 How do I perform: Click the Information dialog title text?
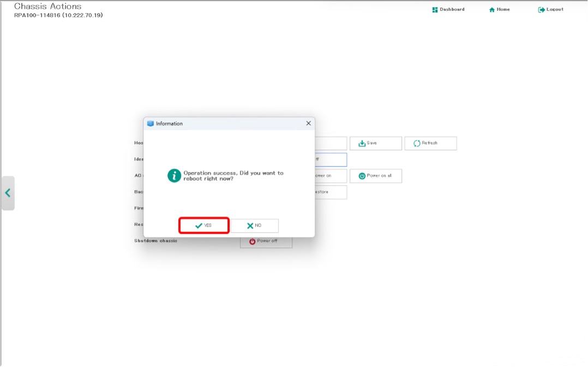[x=169, y=124]
